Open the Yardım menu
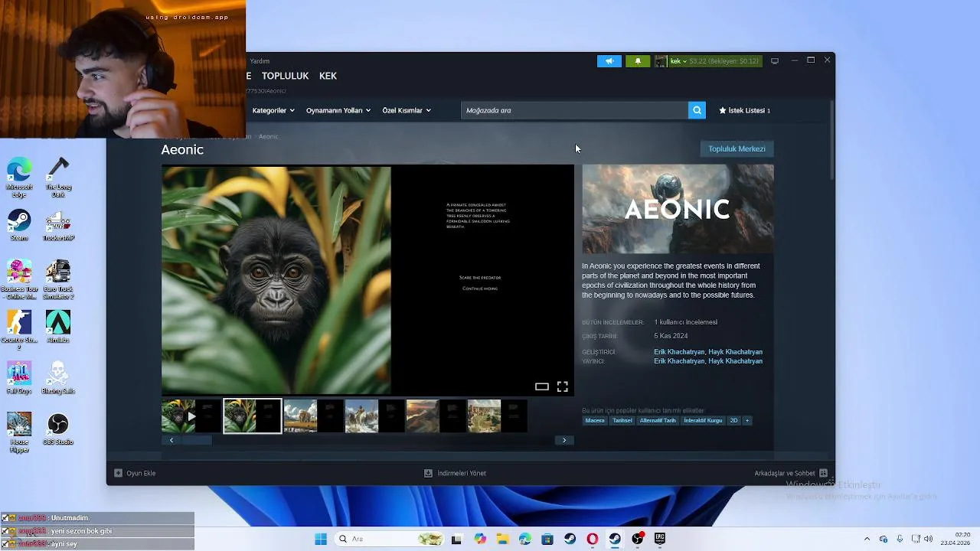Image resolution: width=980 pixels, height=551 pixels. 260,61
